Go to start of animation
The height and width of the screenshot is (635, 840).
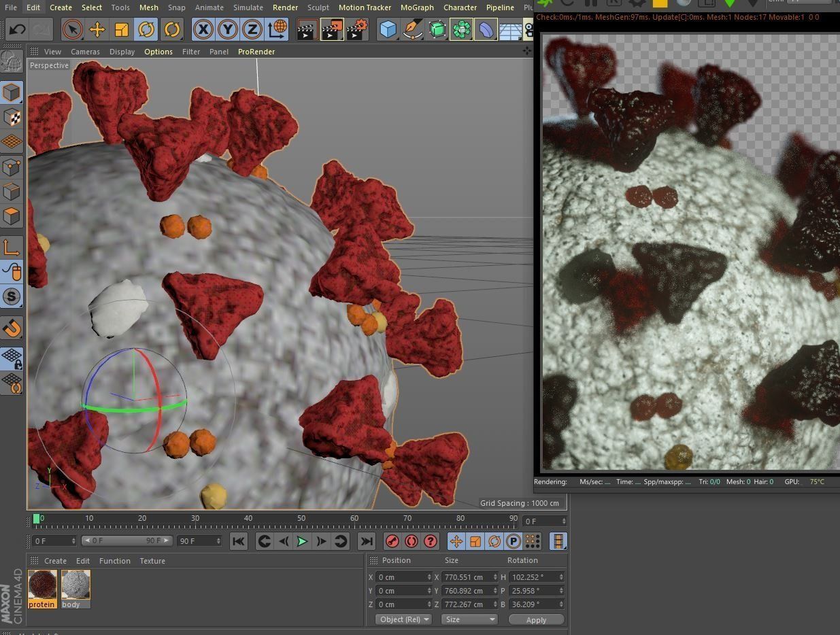(x=238, y=541)
